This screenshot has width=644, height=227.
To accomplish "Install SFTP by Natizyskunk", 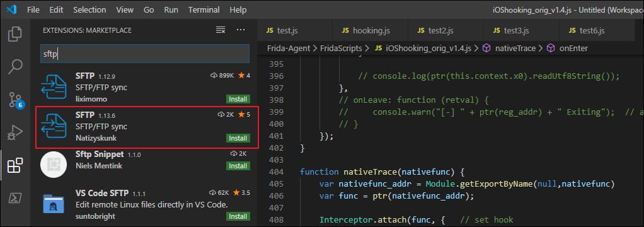I will point(238,138).
